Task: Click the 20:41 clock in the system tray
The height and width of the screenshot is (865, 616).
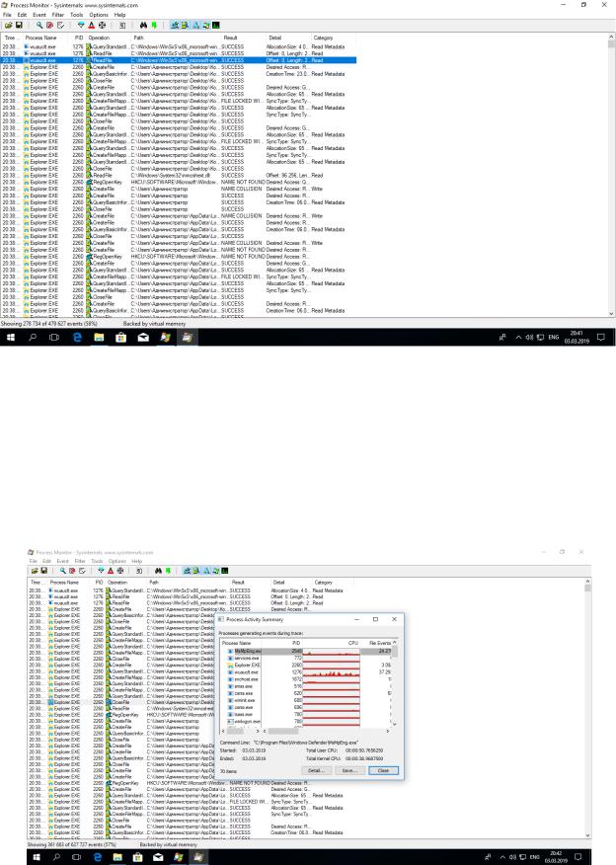Action: pyautogui.click(x=577, y=337)
